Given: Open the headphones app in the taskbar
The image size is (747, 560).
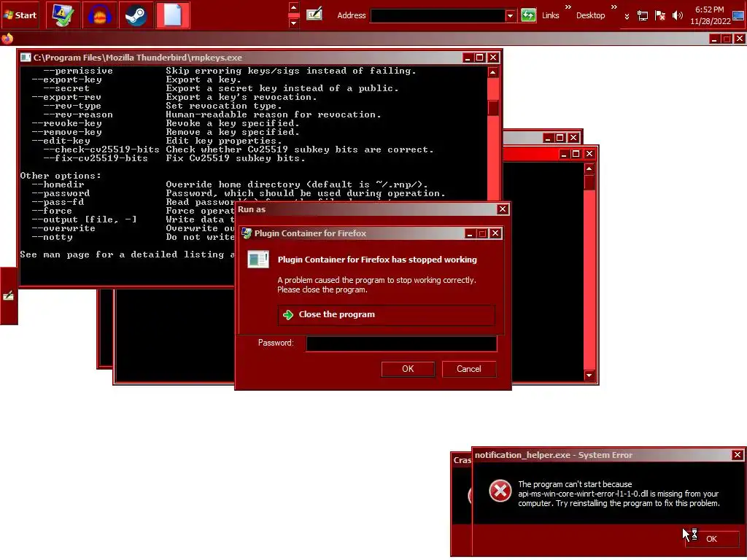Looking at the screenshot, I should coord(99,15).
